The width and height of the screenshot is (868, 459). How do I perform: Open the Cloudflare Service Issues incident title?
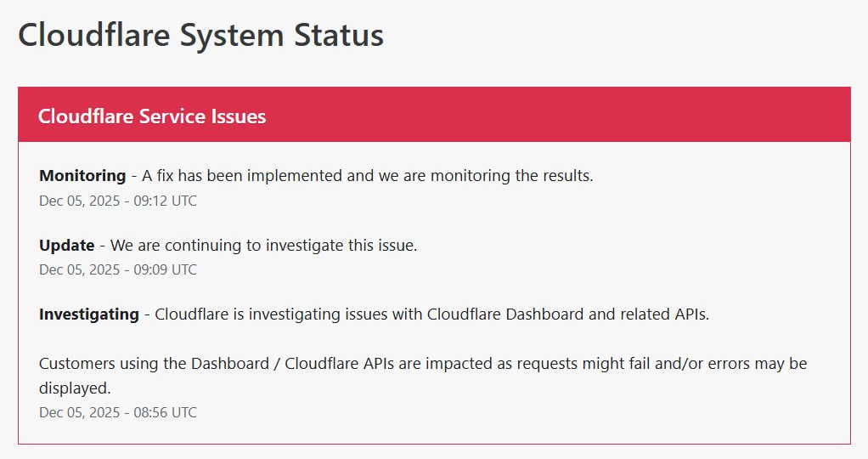click(x=152, y=116)
